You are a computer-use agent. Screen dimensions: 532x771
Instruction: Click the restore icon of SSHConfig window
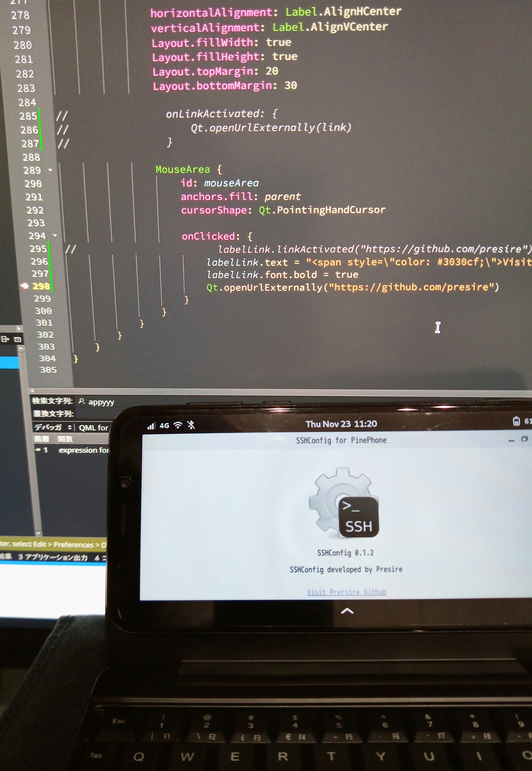(524, 439)
